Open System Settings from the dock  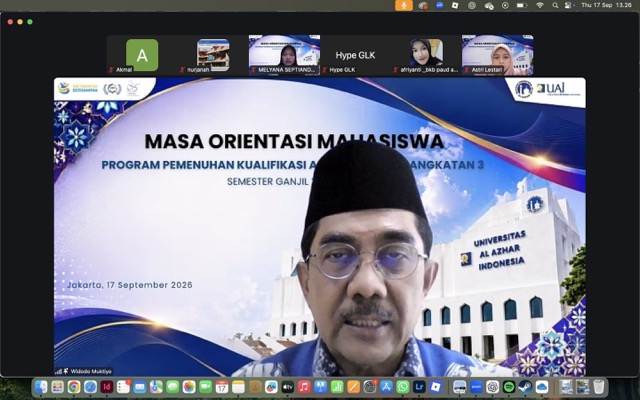[x=370, y=387]
